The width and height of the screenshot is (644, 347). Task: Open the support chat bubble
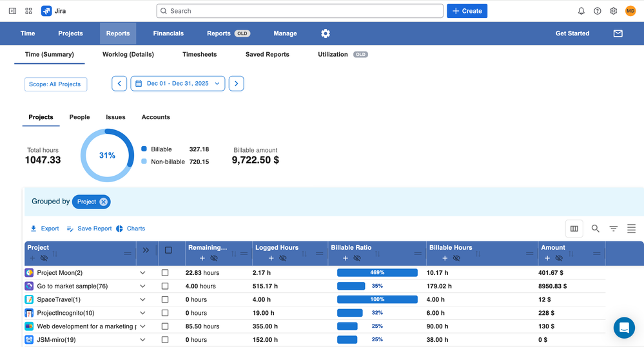click(624, 328)
